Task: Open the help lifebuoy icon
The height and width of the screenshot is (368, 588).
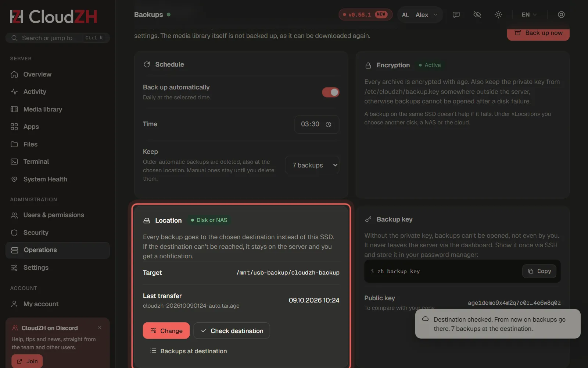Action: click(x=561, y=15)
